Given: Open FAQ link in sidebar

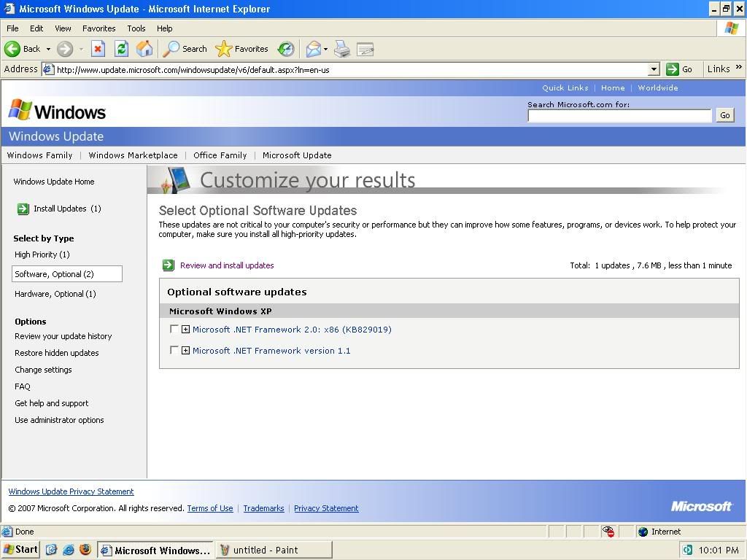Looking at the screenshot, I should click(23, 386).
